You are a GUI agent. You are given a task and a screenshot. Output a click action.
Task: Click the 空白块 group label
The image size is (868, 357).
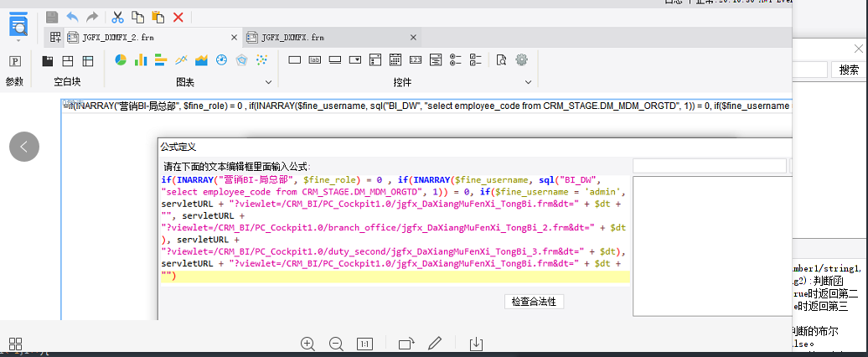click(68, 82)
